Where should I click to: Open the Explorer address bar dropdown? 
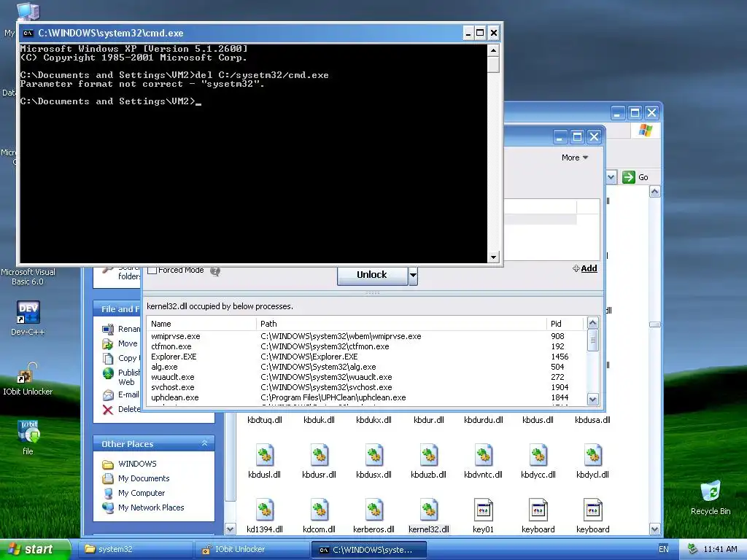click(x=611, y=177)
